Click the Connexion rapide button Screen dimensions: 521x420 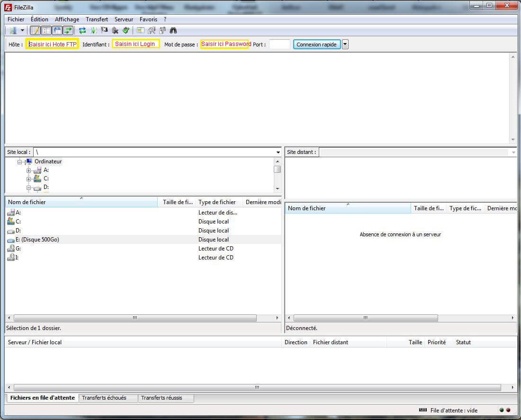[317, 44]
